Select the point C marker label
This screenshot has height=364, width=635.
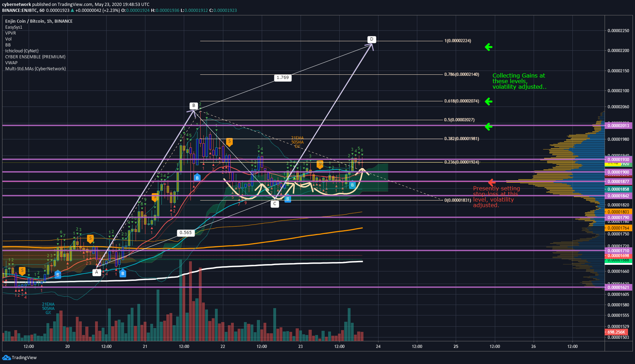point(275,204)
